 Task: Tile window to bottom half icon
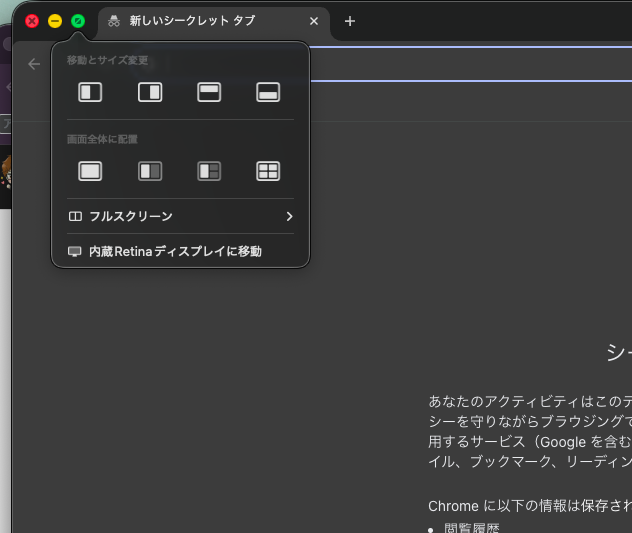268,92
